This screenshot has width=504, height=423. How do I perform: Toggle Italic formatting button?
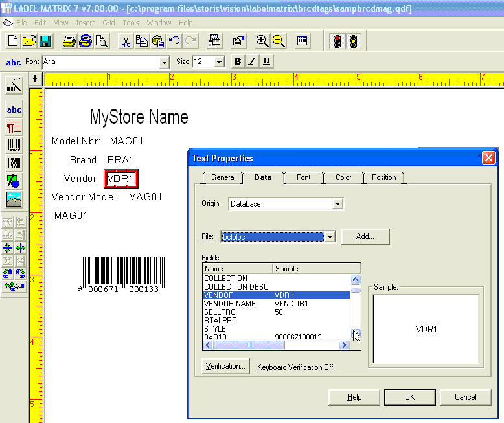252,62
